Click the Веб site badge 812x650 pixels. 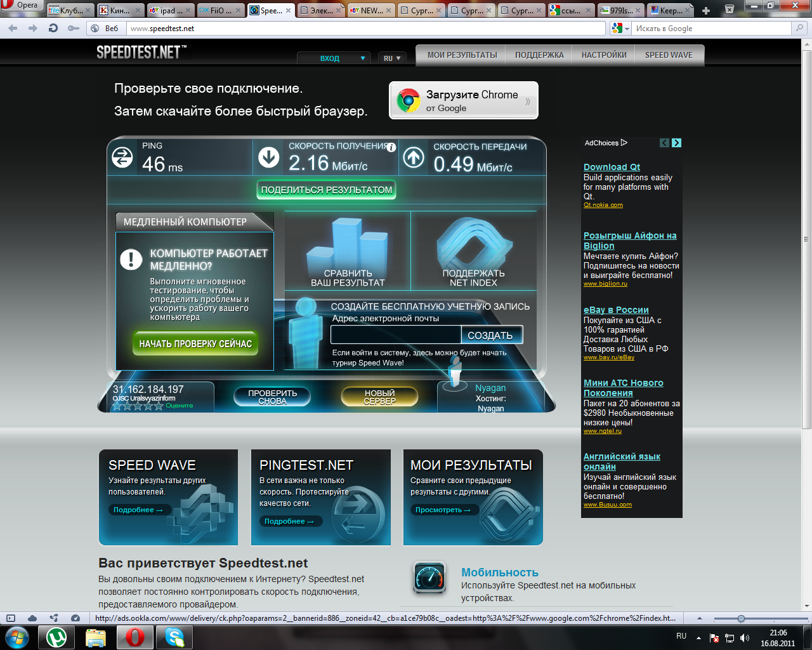(105, 29)
